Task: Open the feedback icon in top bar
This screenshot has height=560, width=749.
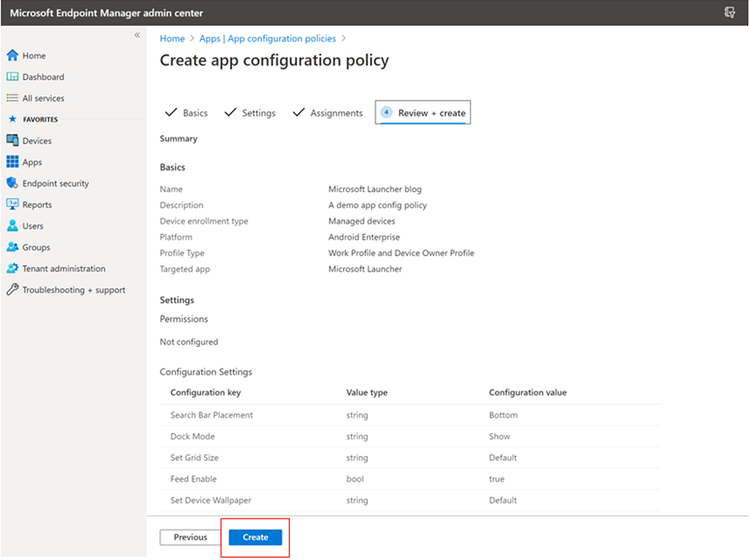Action: pyautogui.click(x=729, y=12)
